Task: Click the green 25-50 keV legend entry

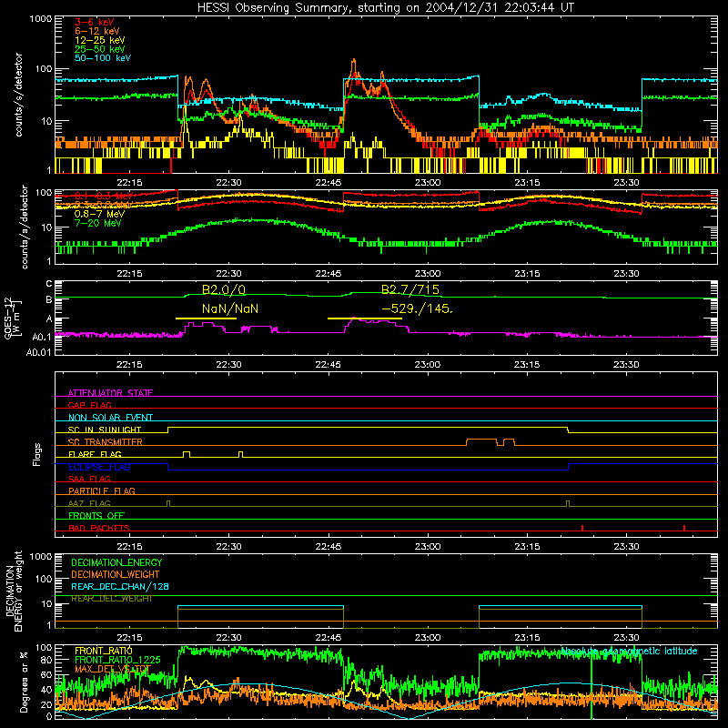Action: pos(100,49)
